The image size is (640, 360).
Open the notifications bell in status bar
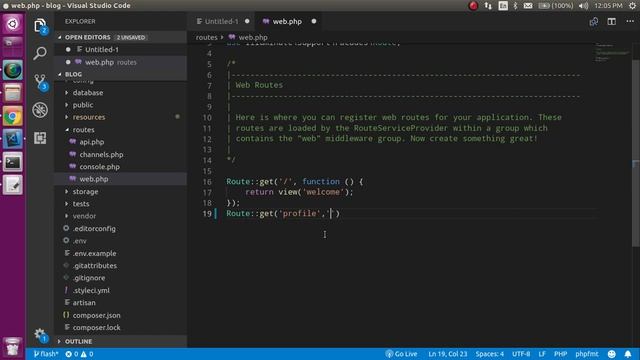pos(628,354)
